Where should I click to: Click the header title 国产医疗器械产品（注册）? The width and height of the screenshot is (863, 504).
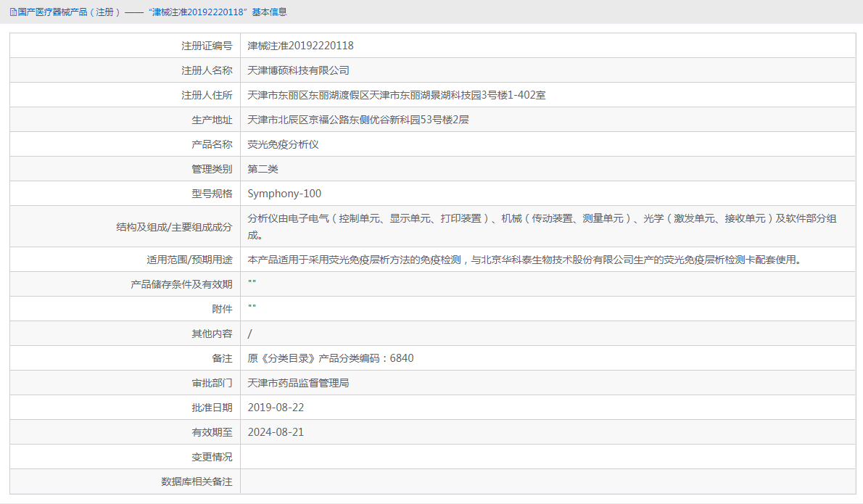click(69, 12)
